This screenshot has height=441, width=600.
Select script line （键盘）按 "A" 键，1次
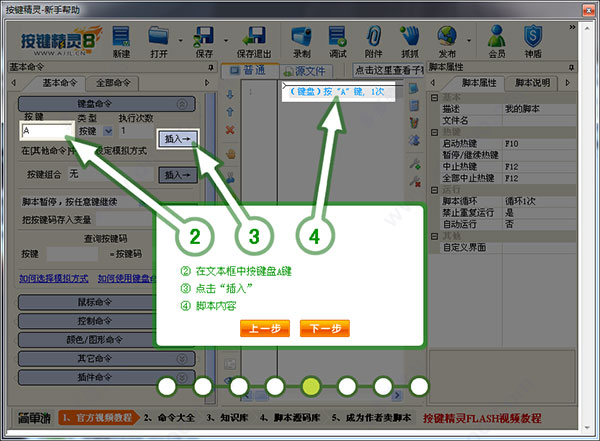point(337,92)
